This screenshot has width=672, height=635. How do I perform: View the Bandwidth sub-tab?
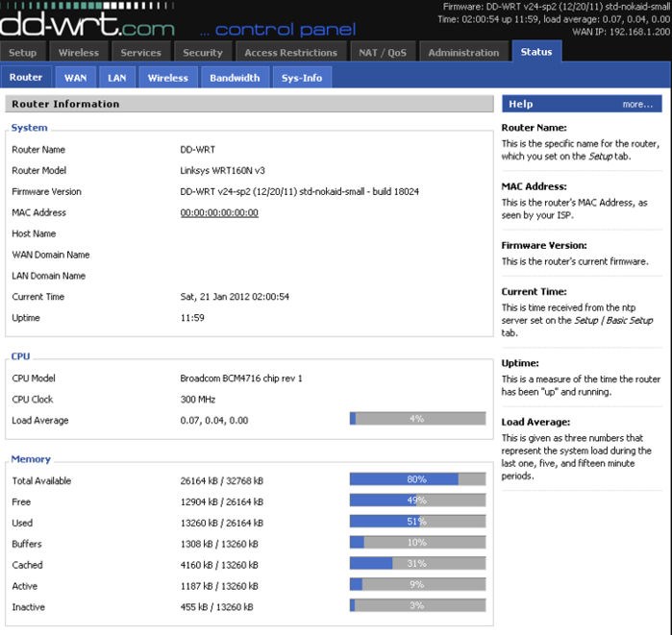[x=235, y=78]
